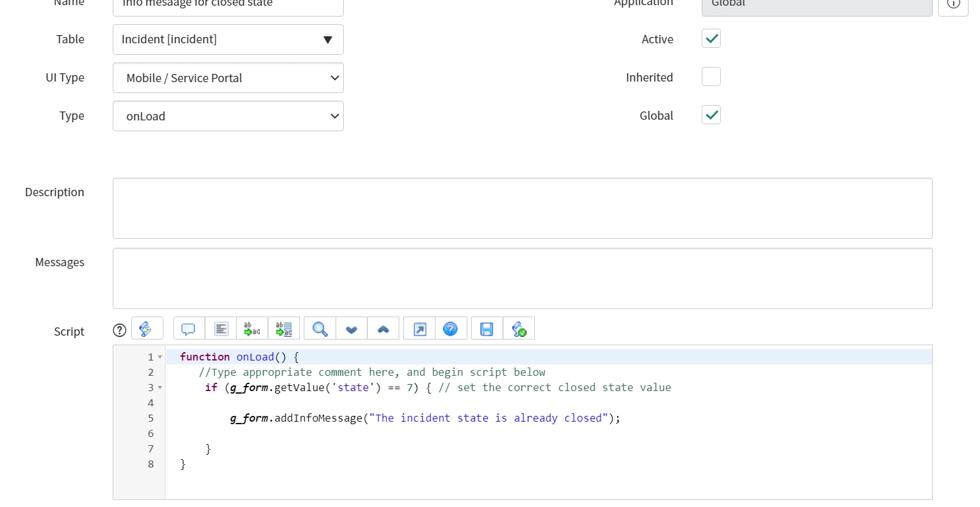Viewport: 980px width, 507px height.
Task: Click the Messages field label
Action: (x=60, y=262)
